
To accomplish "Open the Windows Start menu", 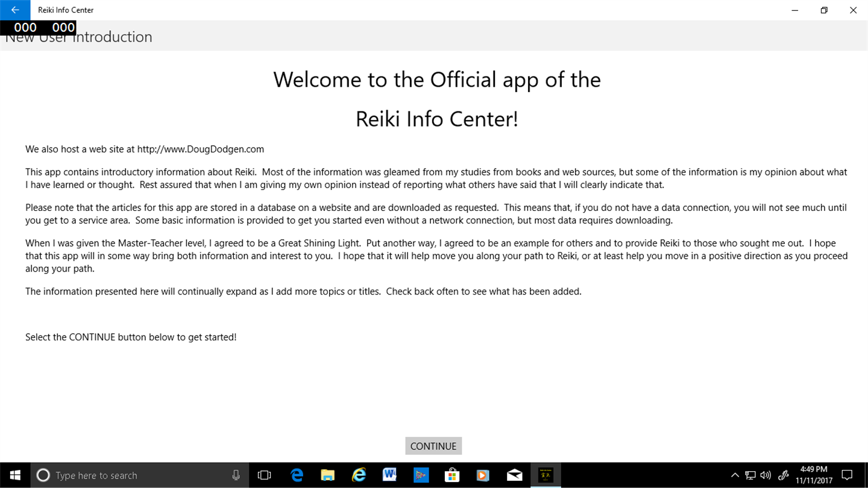I will (14, 475).
